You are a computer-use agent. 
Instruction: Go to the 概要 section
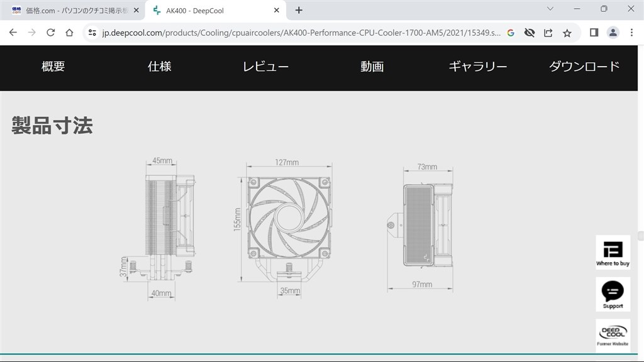(x=53, y=67)
